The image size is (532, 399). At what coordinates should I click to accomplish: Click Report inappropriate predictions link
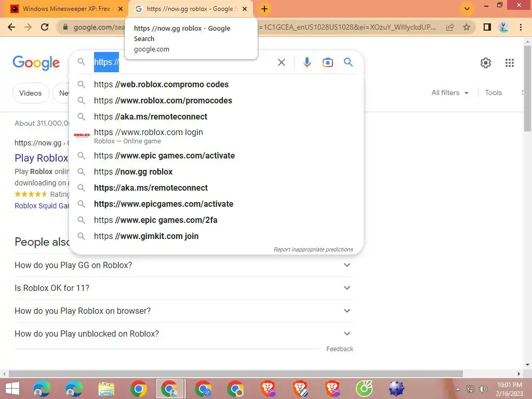coord(313,249)
